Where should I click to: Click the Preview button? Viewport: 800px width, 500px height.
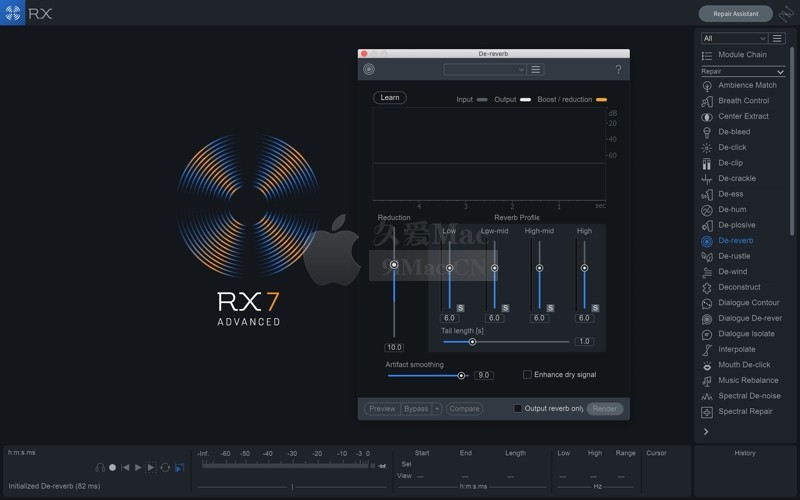coord(382,409)
